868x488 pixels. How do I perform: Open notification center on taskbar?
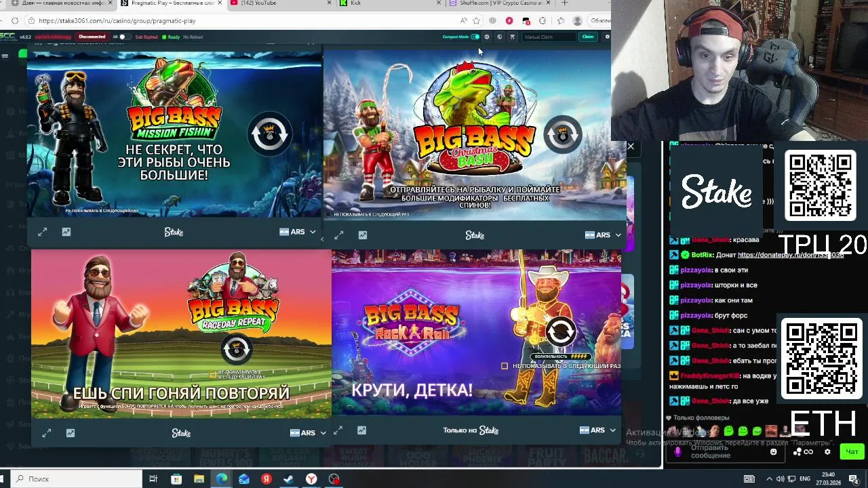(856, 479)
